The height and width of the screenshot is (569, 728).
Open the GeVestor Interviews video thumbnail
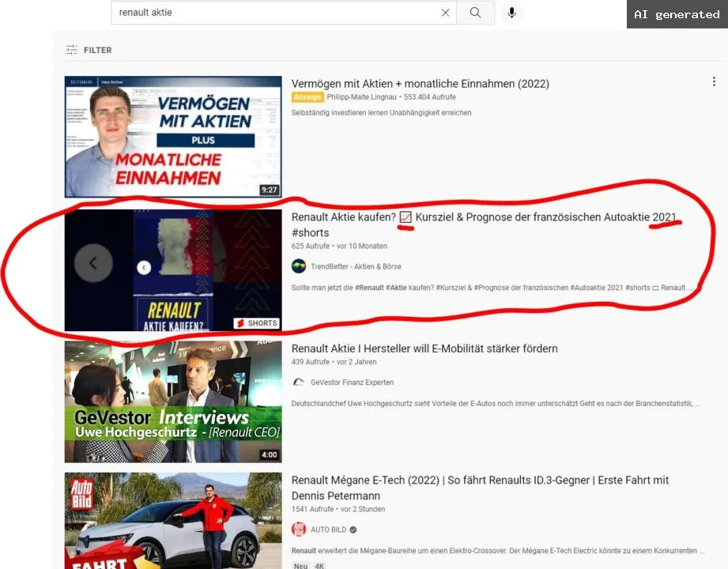pos(173,402)
